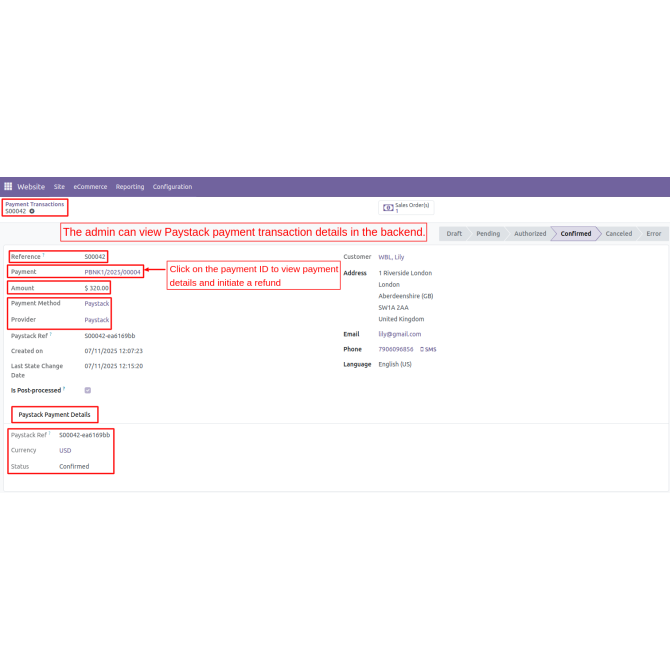Click the Status value Confirmed
Viewport: 670px width, 670px height.
point(74,467)
